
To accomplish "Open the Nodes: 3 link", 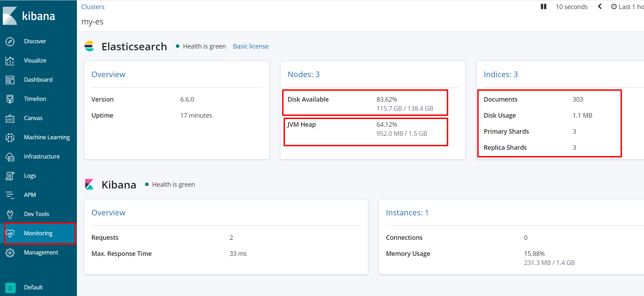I will pos(303,74).
